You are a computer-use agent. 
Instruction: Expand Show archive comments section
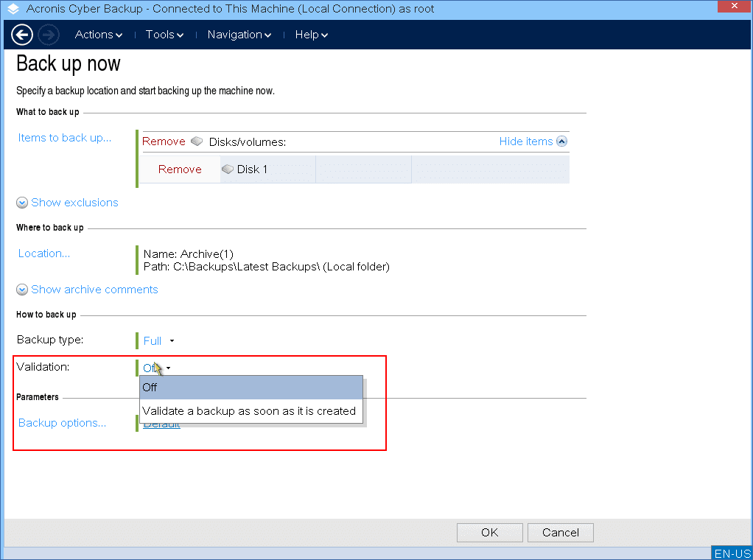pyautogui.click(x=88, y=290)
